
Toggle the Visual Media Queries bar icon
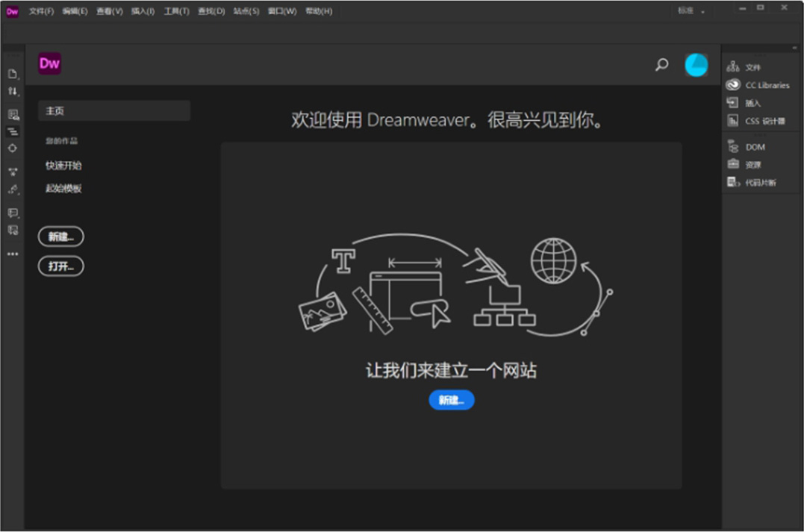[x=13, y=132]
